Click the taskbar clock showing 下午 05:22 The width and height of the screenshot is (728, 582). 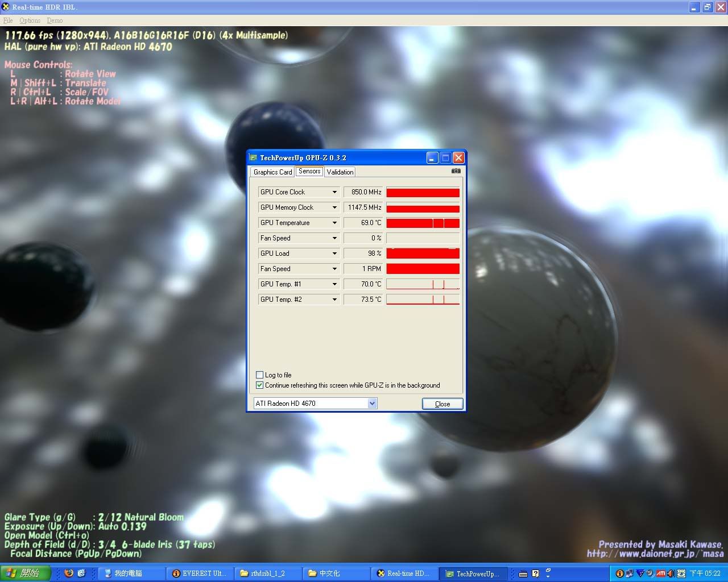(x=705, y=573)
